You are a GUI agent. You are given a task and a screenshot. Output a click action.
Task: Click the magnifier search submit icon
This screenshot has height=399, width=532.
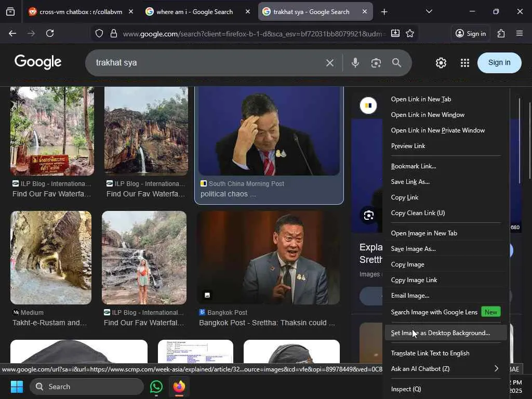[x=396, y=63]
